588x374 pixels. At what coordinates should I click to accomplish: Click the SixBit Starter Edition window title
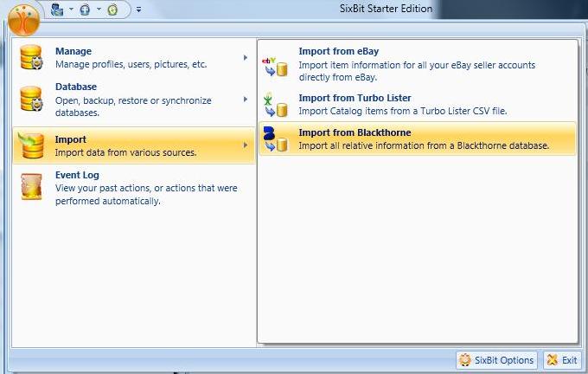click(x=386, y=9)
